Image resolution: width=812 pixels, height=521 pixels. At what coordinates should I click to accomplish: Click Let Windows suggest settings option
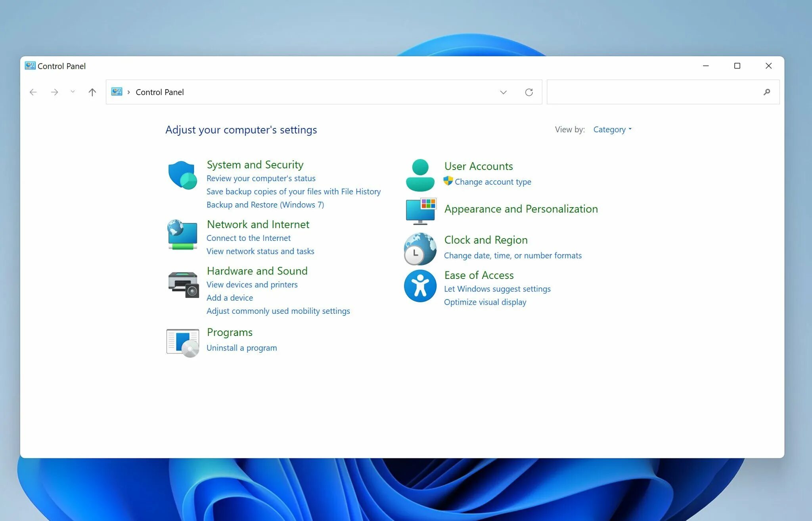497,288
